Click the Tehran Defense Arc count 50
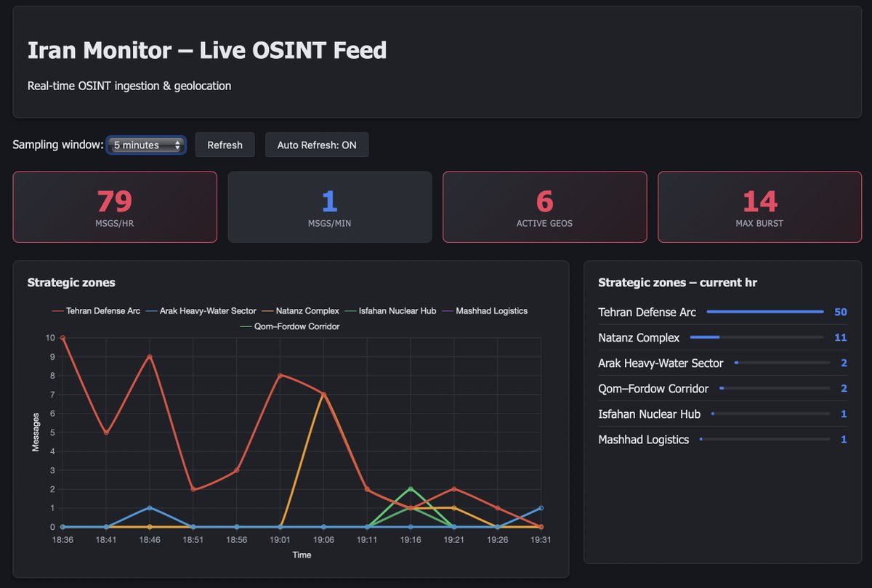The width and height of the screenshot is (872, 588). (841, 312)
